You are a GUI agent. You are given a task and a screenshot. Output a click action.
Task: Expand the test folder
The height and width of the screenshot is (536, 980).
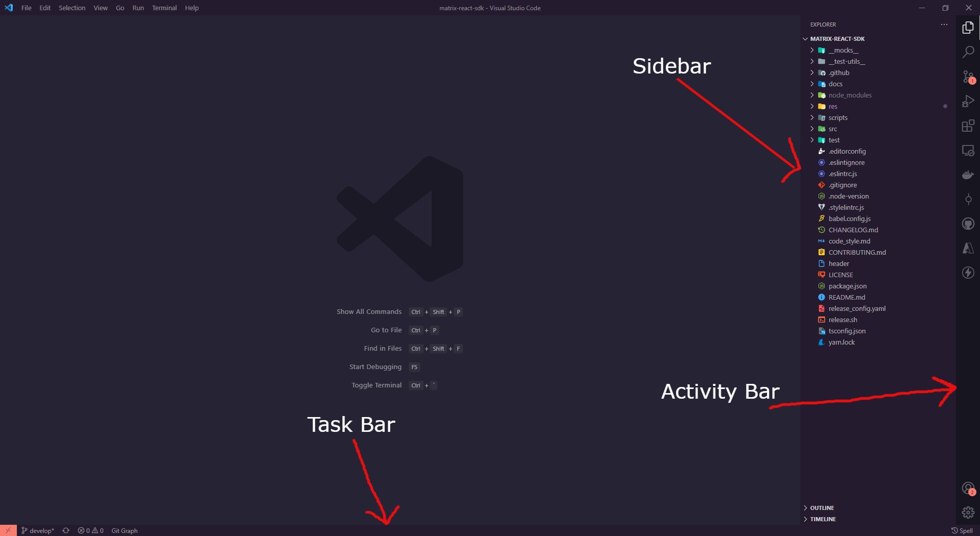click(878, 140)
